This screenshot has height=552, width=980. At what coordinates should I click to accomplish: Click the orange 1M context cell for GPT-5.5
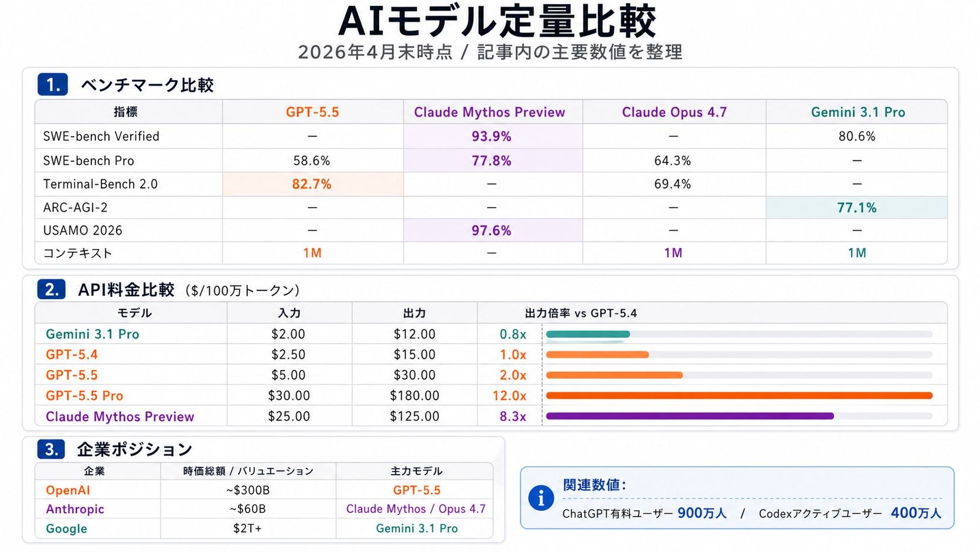click(x=312, y=253)
